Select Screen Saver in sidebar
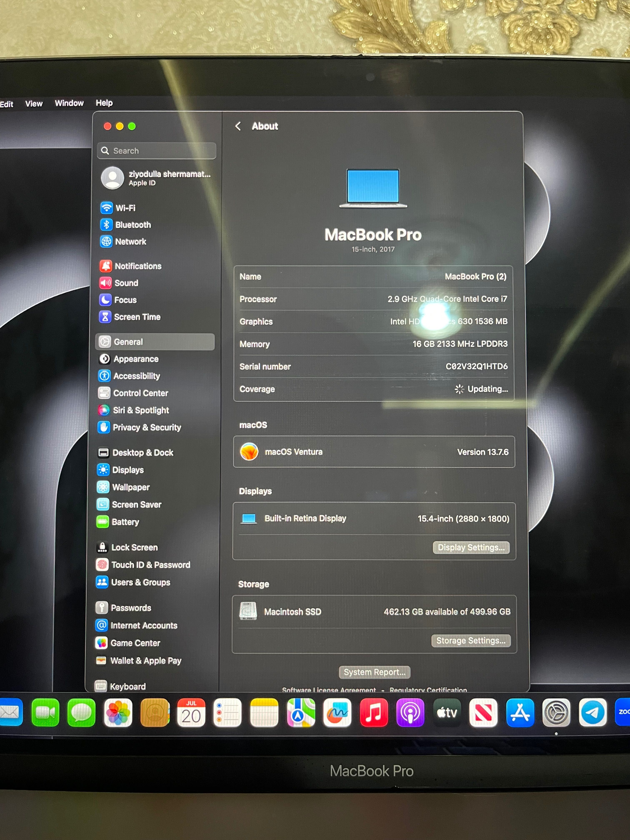The height and width of the screenshot is (840, 630). (129, 505)
